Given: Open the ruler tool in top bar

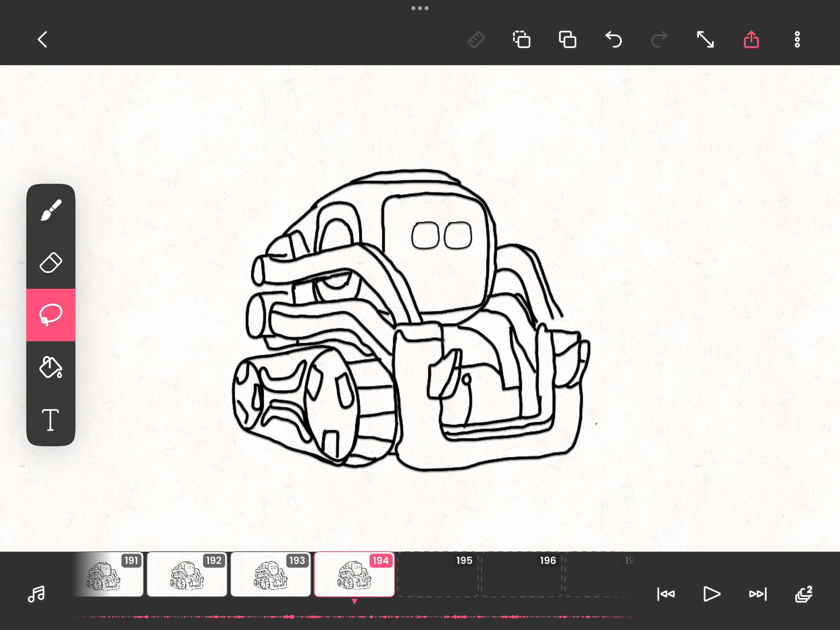Looking at the screenshot, I should pyautogui.click(x=476, y=40).
